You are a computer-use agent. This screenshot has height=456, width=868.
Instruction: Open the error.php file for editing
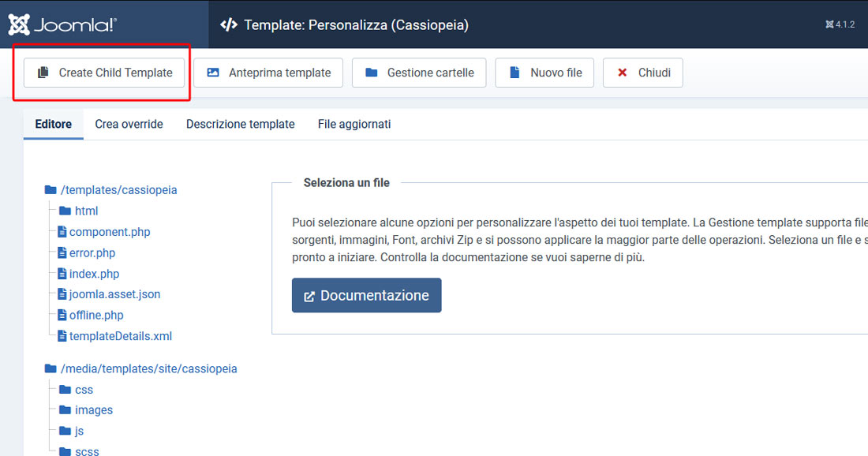pyautogui.click(x=91, y=252)
